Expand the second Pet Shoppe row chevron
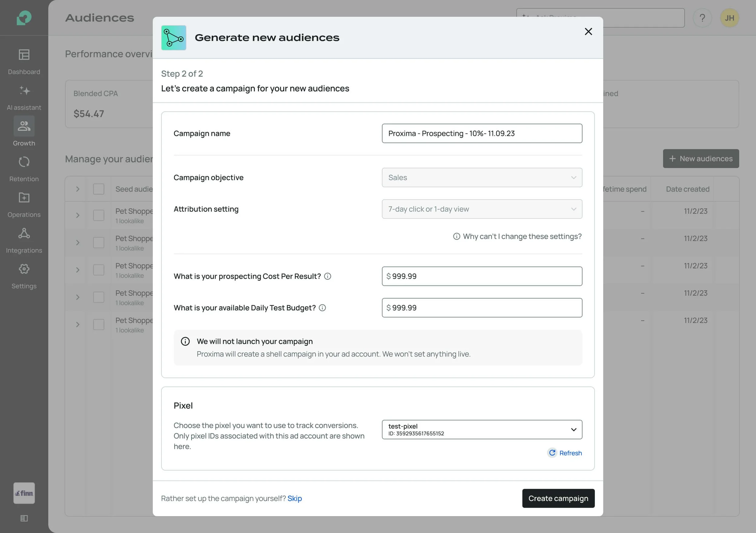Image resolution: width=756 pixels, height=533 pixels. [78, 243]
